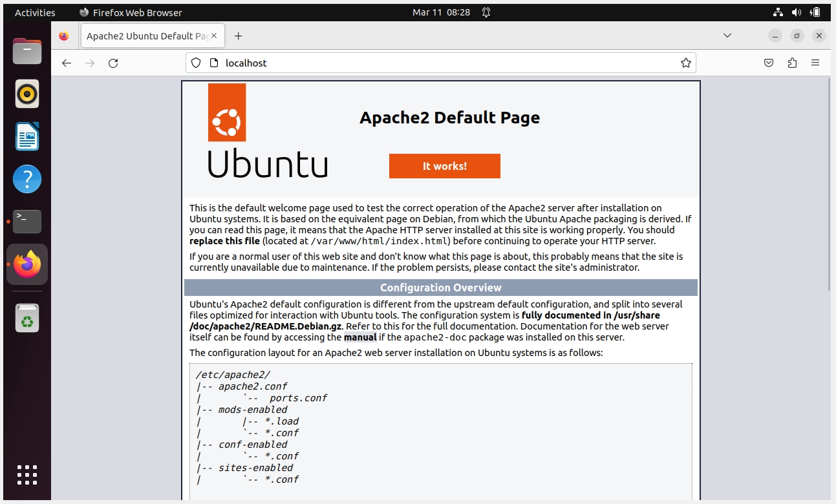Image resolution: width=836 pixels, height=504 pixels.
Task: Click the /etc/apache2/ line
Action: coord(233,375)
